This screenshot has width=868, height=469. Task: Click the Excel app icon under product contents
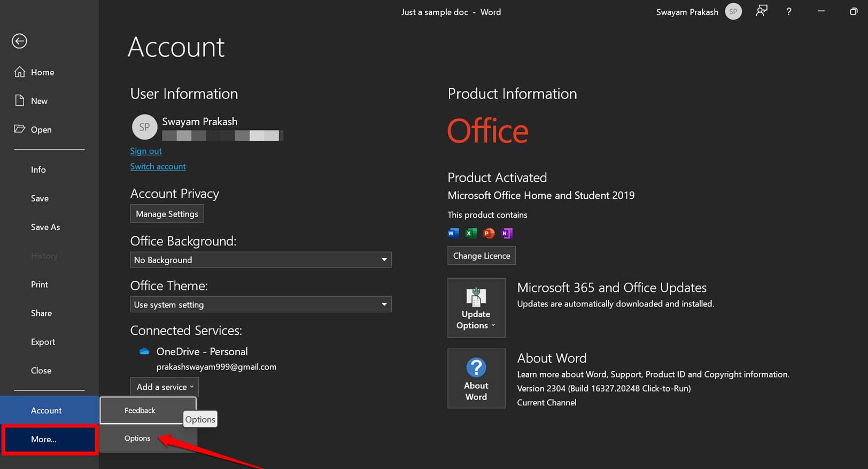(471, 233)
